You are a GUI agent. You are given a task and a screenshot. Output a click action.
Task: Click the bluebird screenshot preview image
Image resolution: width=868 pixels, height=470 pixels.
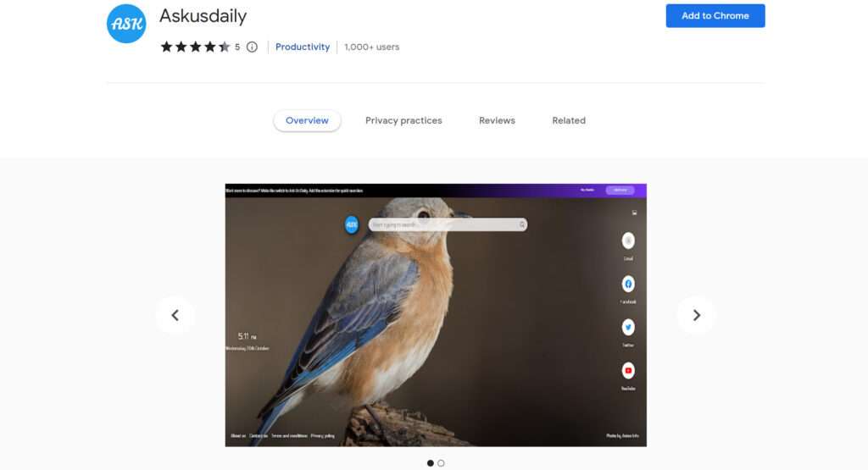(x=436, y=315)
